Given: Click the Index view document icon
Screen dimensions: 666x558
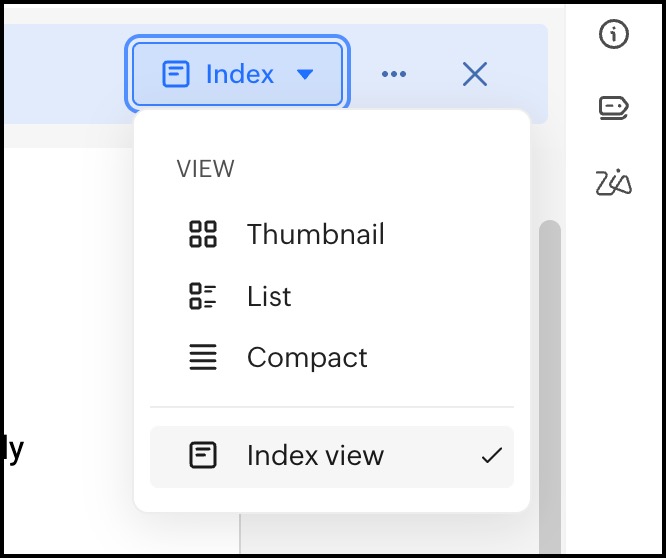Looking at the screenshot, I should click(x=203, y=456).
